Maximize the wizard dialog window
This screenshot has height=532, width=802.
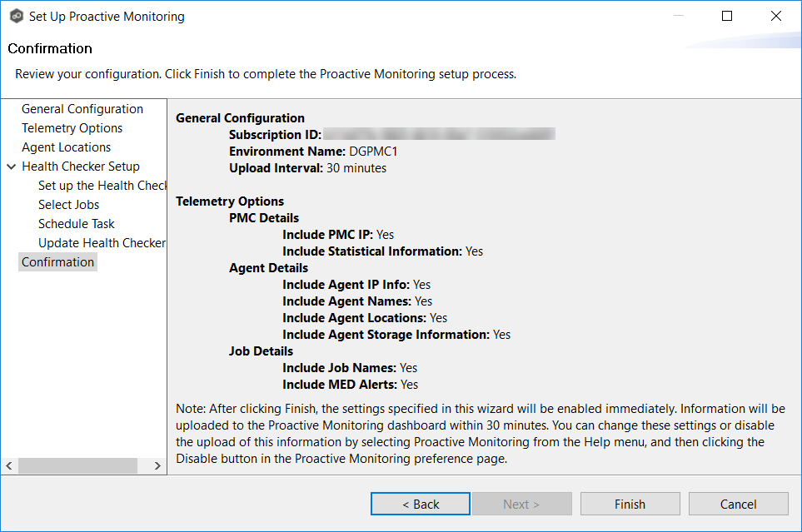pos(727,17)
